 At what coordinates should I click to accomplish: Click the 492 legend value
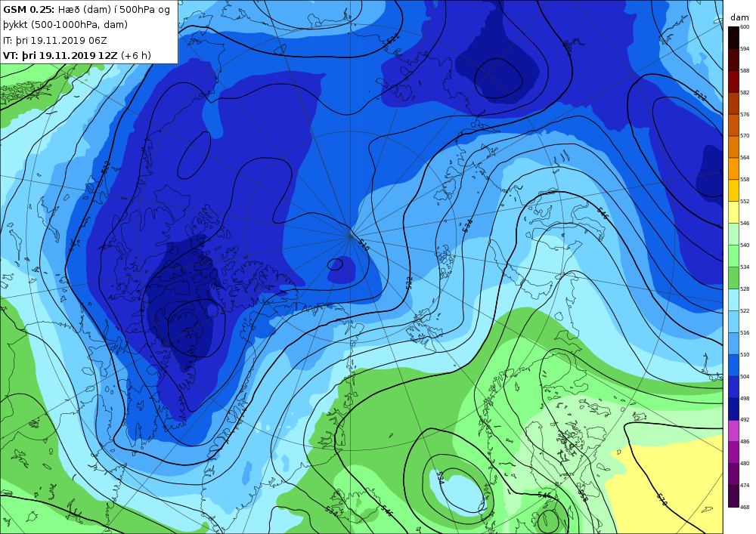(745, 420)
